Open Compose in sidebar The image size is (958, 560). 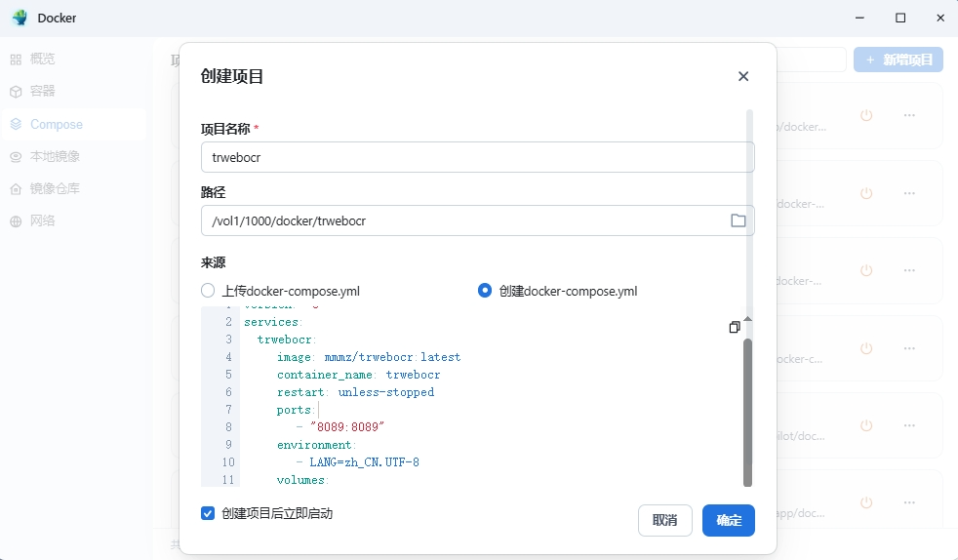click(73, 124)
